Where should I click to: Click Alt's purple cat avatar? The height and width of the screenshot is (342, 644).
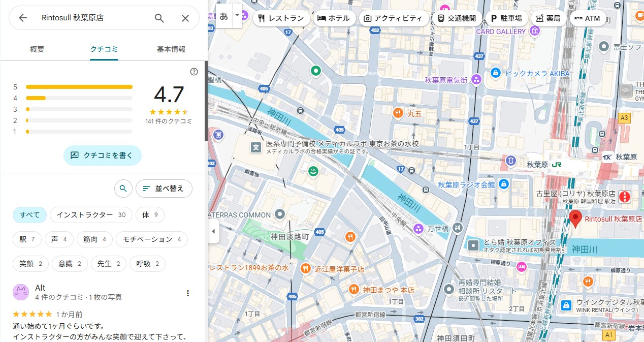[x=20, y=292]
